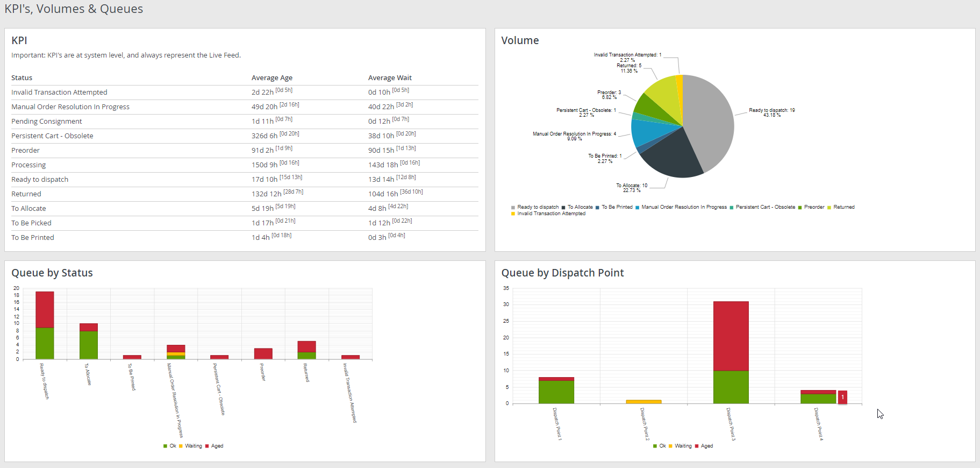Click red segment of Ready to dispatch status bar

click(45, 309)
